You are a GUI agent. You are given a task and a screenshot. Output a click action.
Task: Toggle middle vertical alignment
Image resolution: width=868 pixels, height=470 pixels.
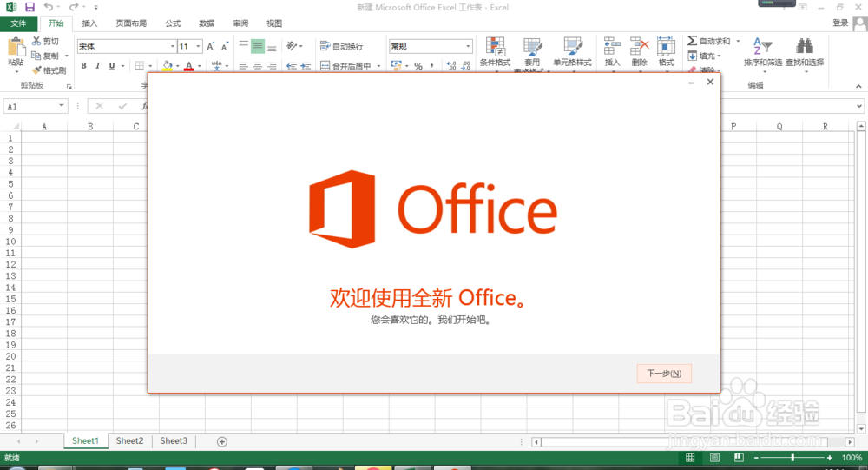[258, 47]
